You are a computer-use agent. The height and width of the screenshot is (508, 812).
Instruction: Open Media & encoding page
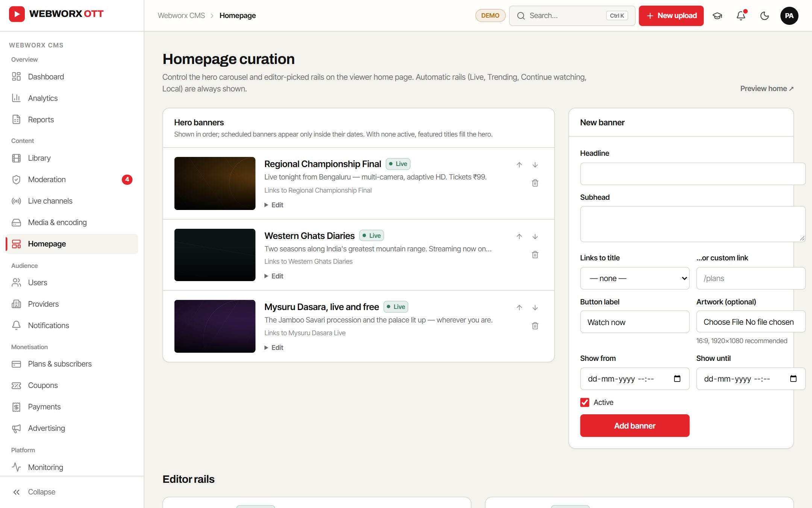click(72, 222)
